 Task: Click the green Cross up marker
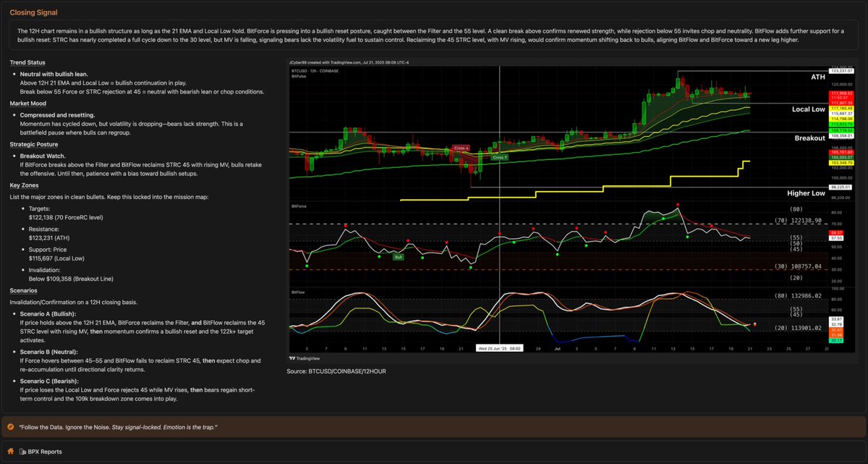[500, 157]
